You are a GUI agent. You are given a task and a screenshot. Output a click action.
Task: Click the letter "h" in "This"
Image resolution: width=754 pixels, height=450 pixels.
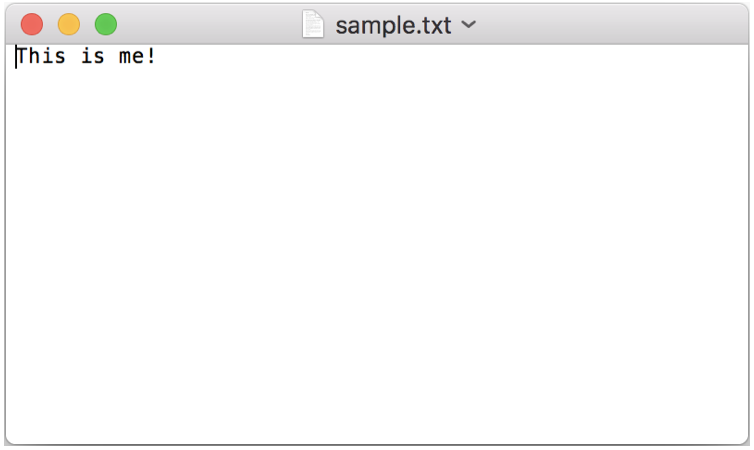tap(35, 56)
